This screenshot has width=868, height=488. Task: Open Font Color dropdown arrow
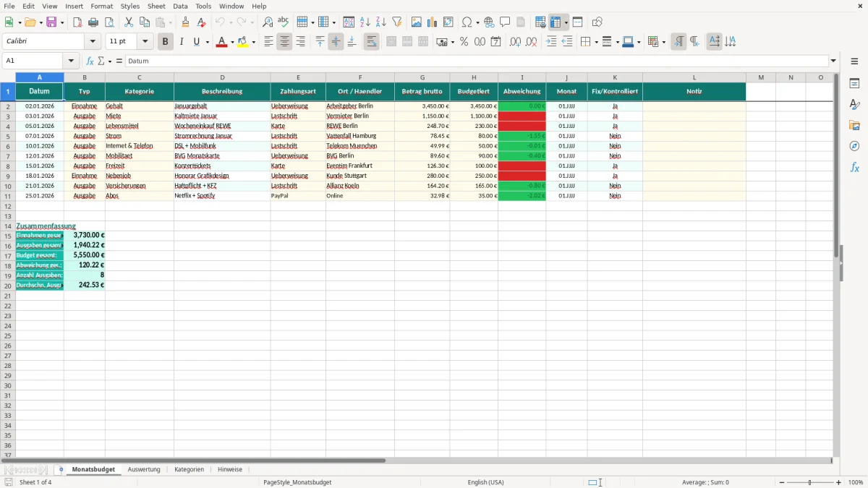pyautogui.click(x=232, y=42)
